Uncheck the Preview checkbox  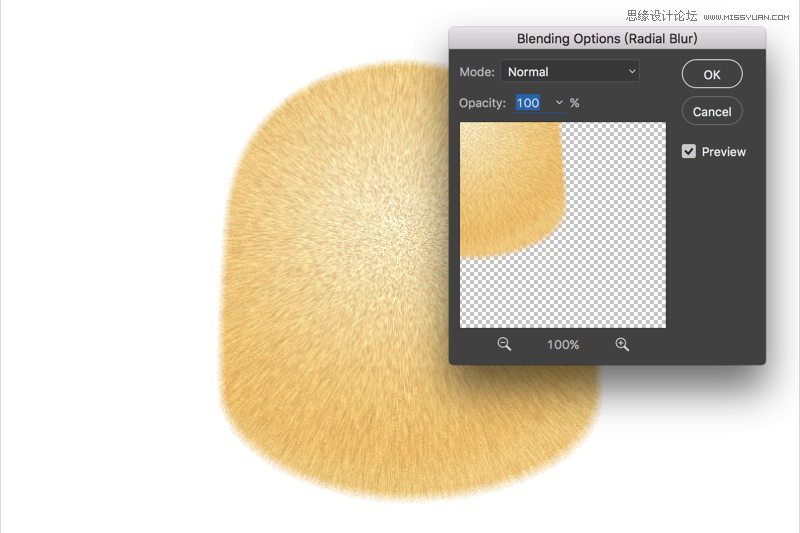[689, 151]
